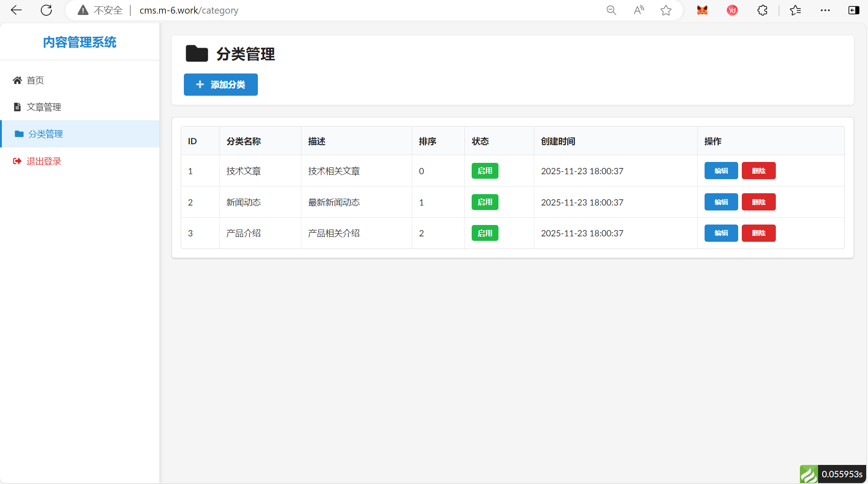Open the browser settings ellipsis menu
868x484 pixels.
[x=825, y=10]
